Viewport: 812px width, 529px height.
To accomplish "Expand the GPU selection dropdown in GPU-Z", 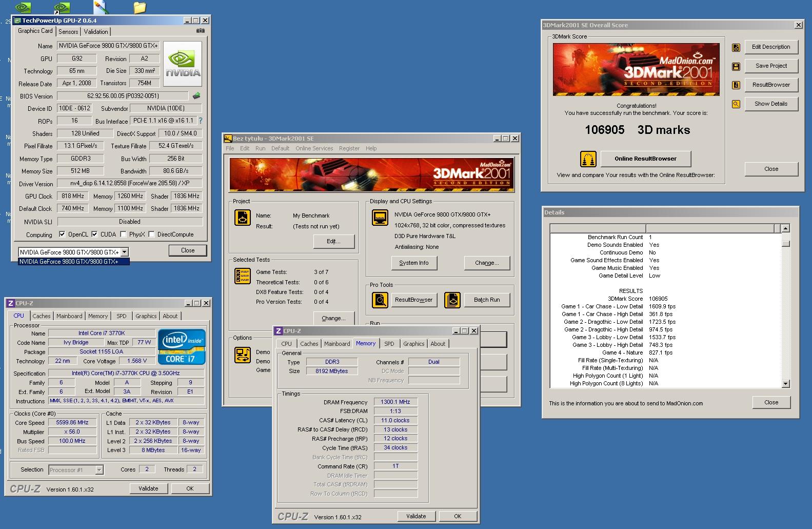I will [x=124, y=252].
